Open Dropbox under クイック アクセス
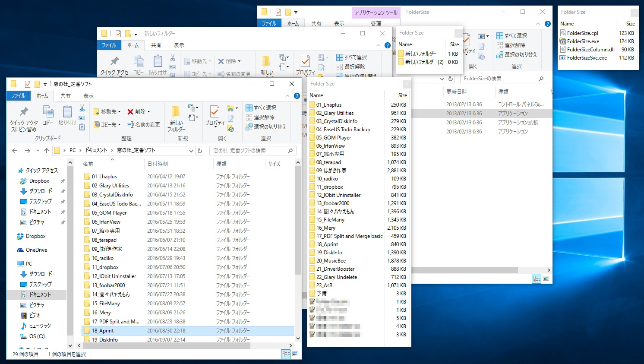The image size is (644, 364). click(39, 181)
